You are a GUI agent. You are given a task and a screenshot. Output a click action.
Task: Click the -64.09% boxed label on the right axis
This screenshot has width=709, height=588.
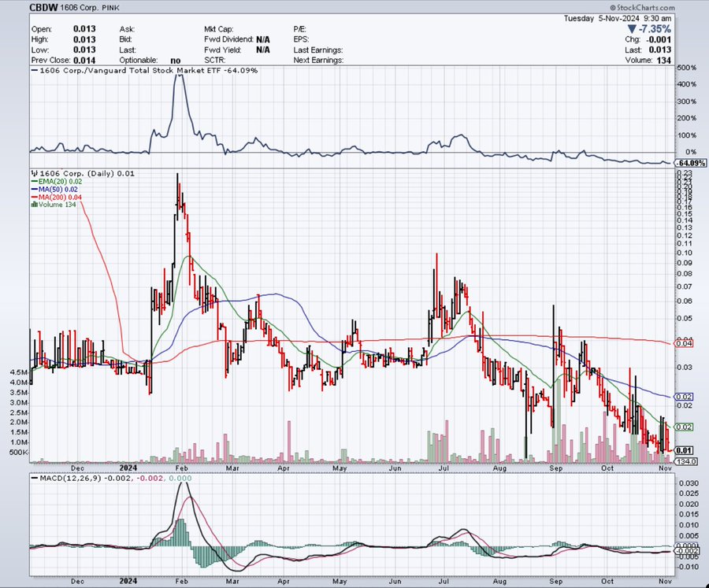click(x=691, y=163)
